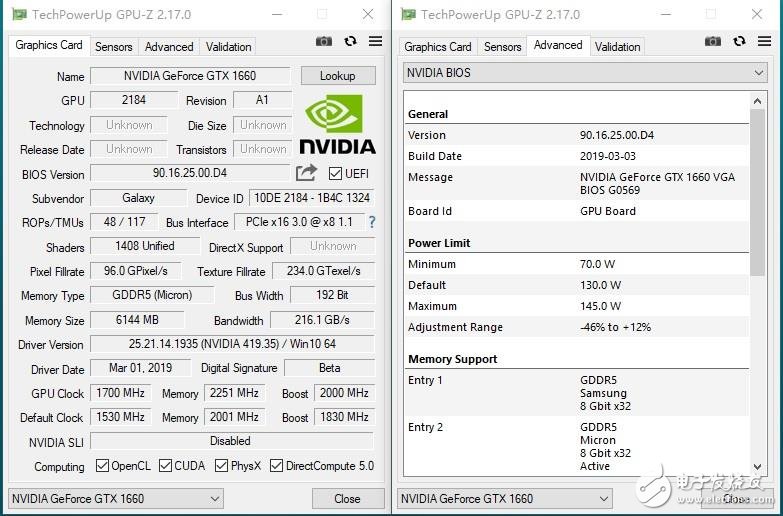Click refresh icon in right GPU-Z window
The image size is (783, 516).
tap(740, 41)
